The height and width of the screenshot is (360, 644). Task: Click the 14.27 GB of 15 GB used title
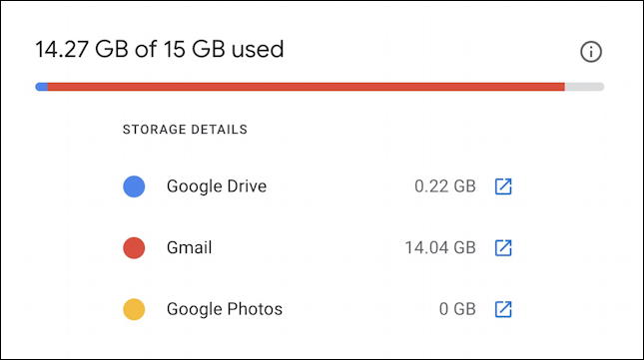click(160, 49)
